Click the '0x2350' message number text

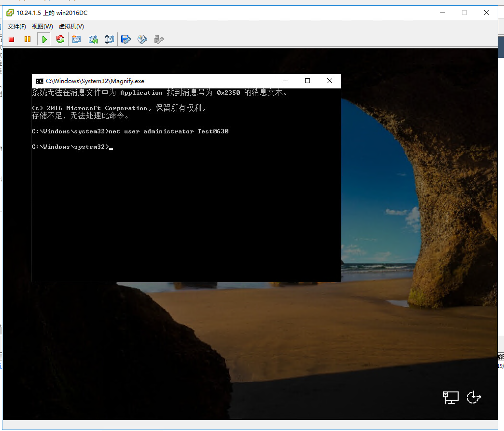click(x=228, y=93)
